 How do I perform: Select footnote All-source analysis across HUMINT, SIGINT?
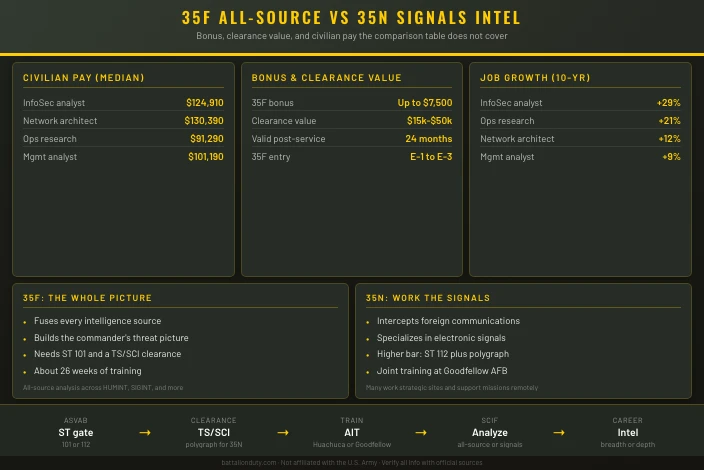click(x=103, y=387)
